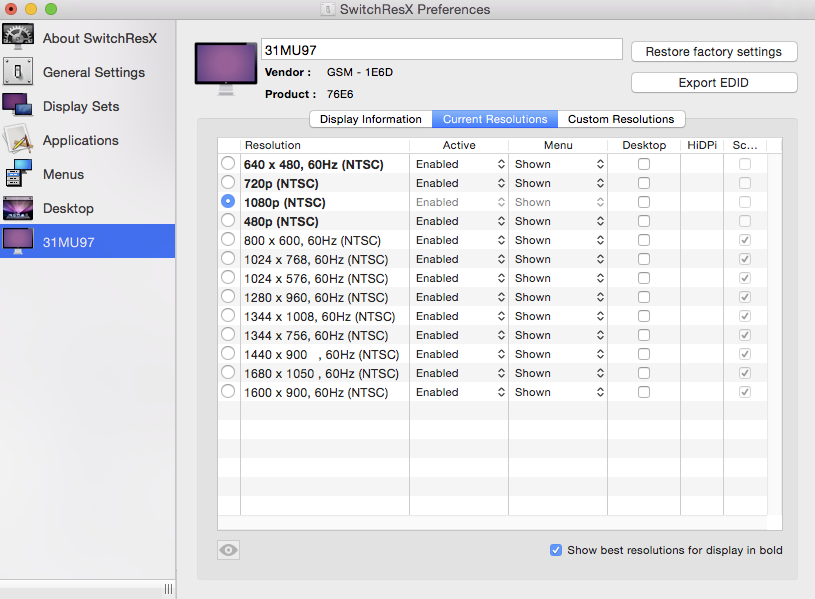Screen dimensions: 815x599
Task: Sort by Resolution column header
Action: pos(325,145)
